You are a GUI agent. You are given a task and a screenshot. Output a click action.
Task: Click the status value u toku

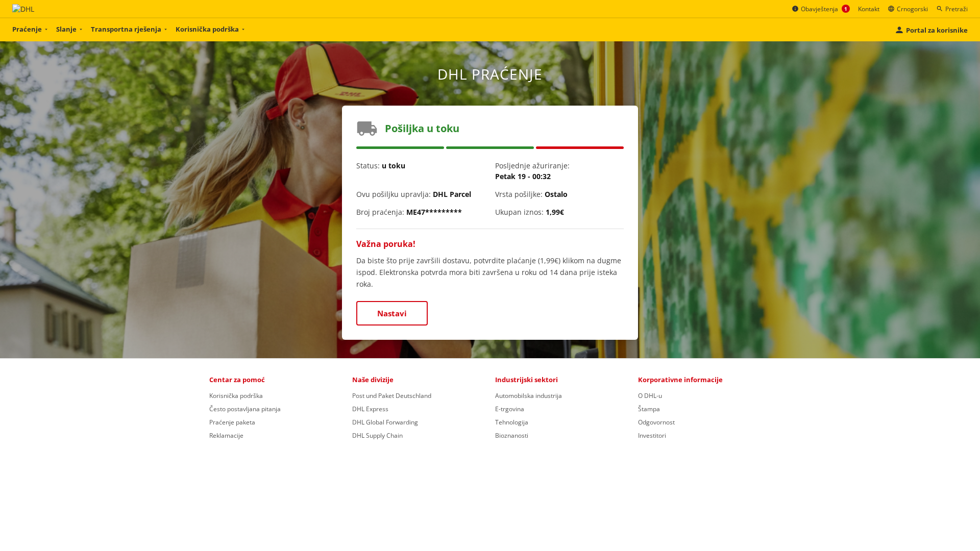394,166
